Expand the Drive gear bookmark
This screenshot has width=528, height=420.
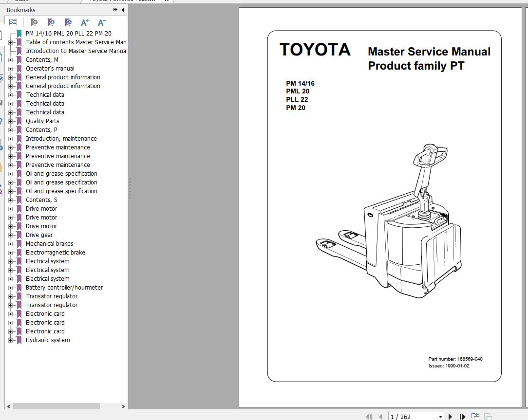(10, 235)
